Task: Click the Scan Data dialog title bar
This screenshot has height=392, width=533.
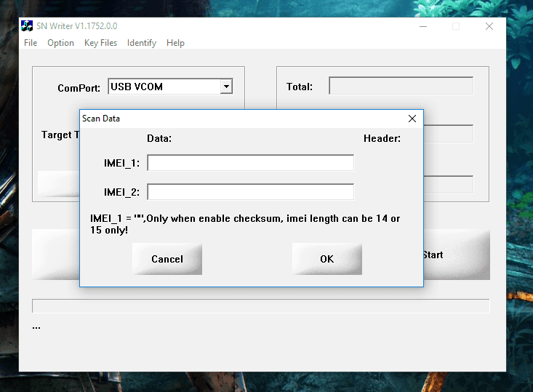Action: point(240,119)
